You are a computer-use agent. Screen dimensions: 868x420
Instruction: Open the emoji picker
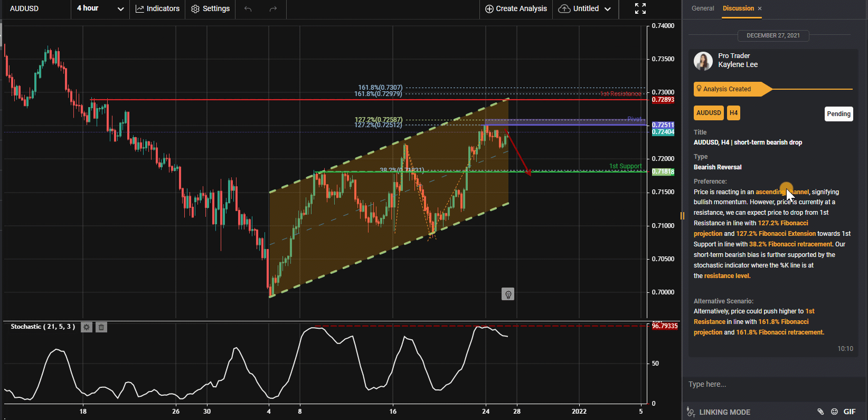click(x=834, y=412)
